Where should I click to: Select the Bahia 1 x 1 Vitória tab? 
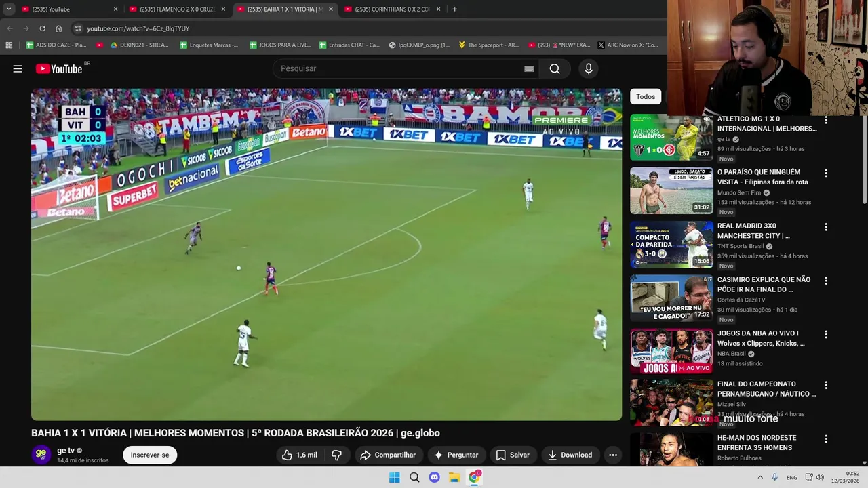click(x=284, y=9)
